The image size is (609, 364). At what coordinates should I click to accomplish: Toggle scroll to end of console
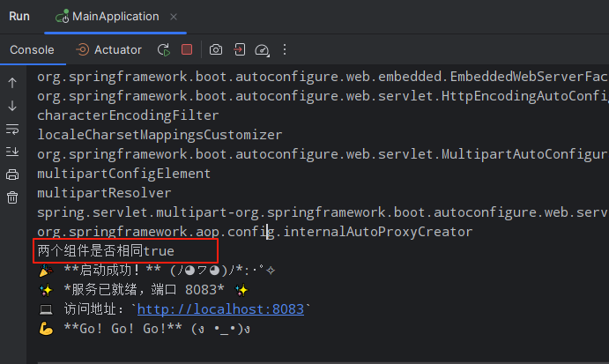(12, 152)
